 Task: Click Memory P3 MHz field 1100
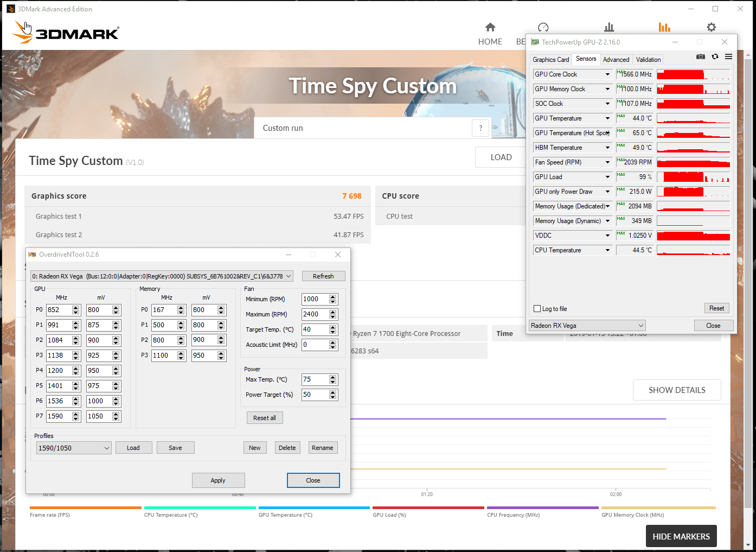[164, 356]
